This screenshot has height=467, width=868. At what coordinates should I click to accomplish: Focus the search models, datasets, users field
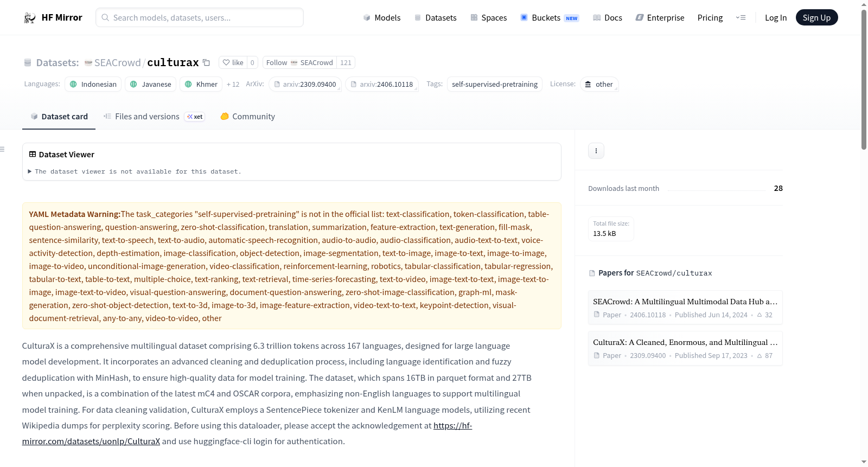pos(200,17)
